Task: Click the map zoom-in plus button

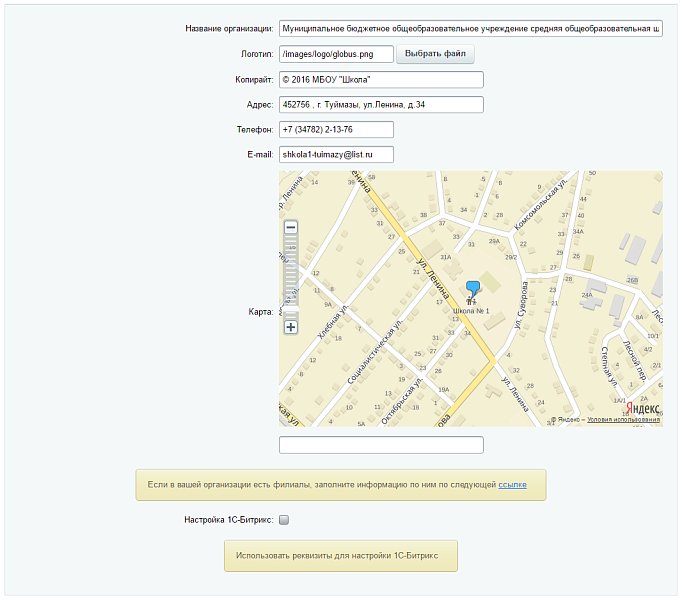Action: (x=291, y=327)
